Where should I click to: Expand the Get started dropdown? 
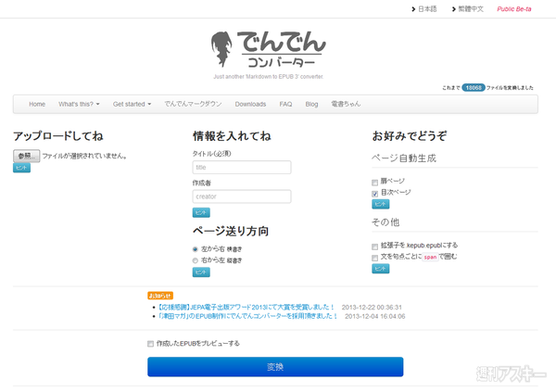tap(132, 104)
